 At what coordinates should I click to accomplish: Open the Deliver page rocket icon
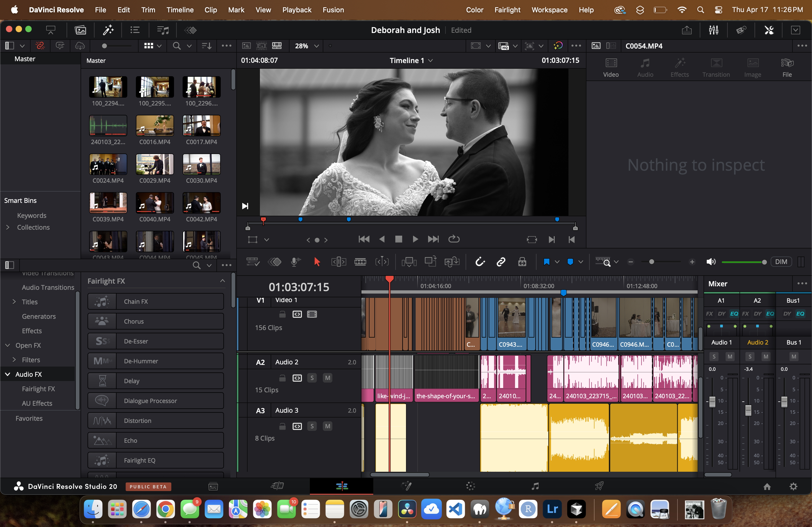point(599,486)
